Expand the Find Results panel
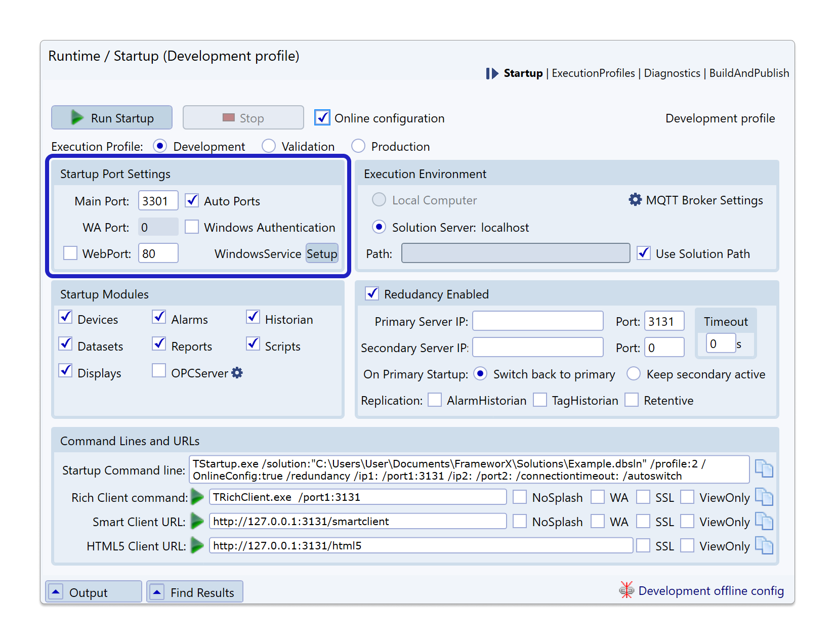The height and width of the screenshot is (644, 835). (x=157, y=592)
